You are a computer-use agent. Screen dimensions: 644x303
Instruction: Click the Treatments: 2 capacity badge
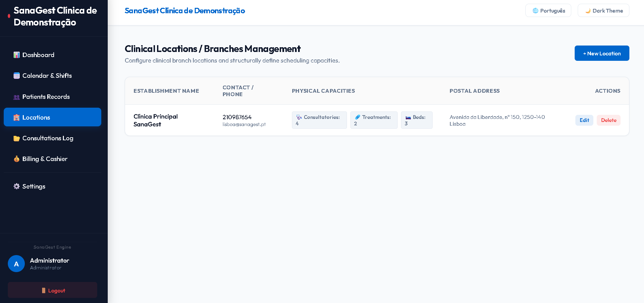pyautogui.click(x=374, y=120)
